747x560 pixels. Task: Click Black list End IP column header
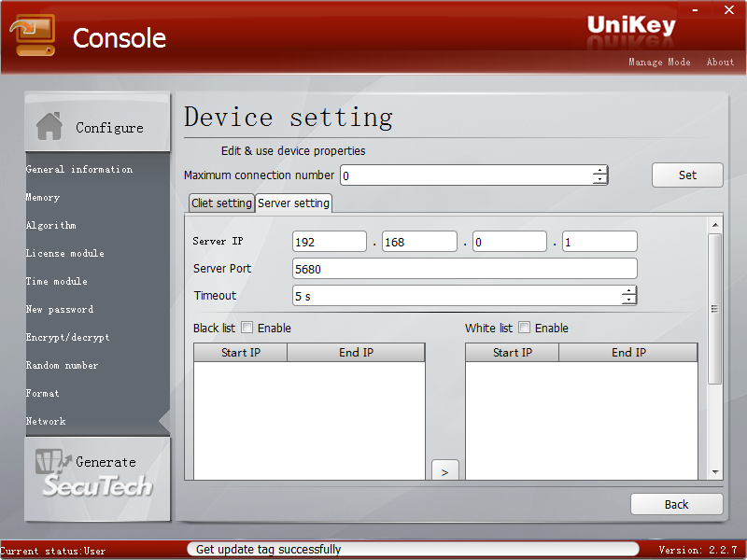coord(356,353)
